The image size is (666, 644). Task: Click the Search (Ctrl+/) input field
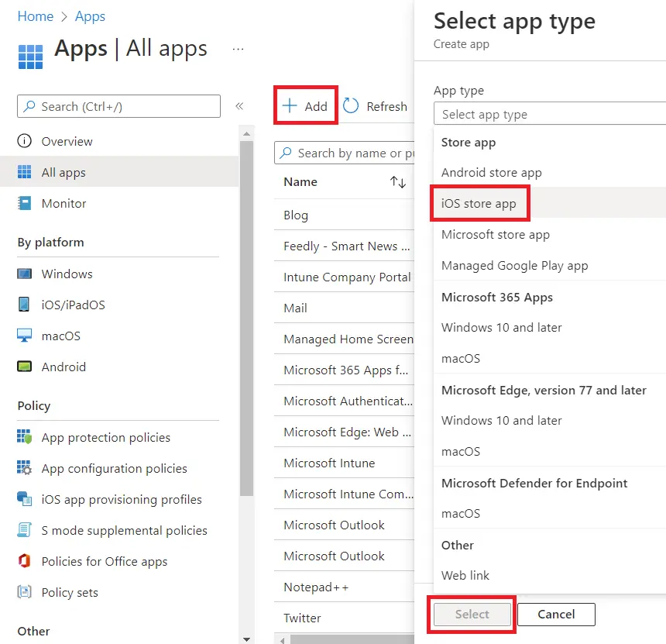tap(118, 106)
